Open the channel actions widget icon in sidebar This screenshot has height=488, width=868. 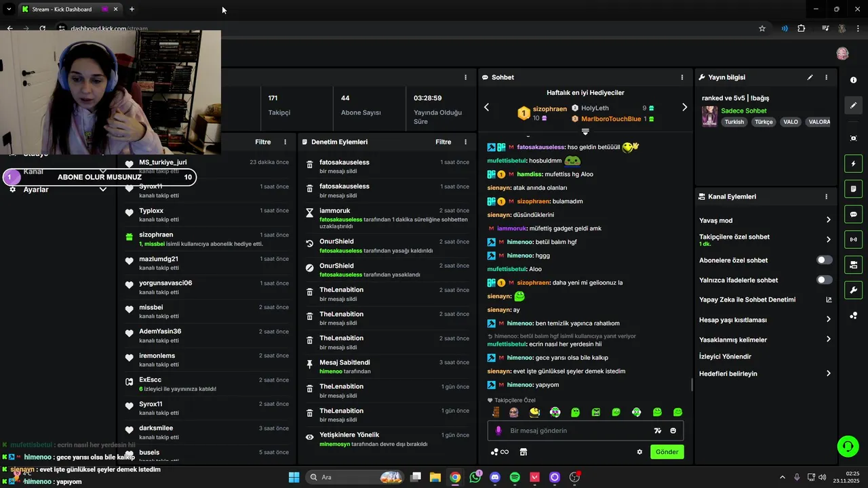(x=853, y=264)
